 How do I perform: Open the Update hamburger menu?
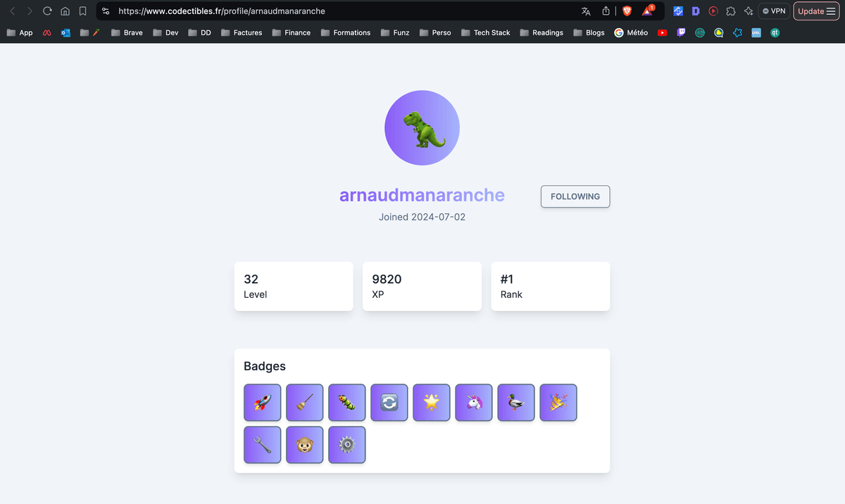tap(816, 11)
